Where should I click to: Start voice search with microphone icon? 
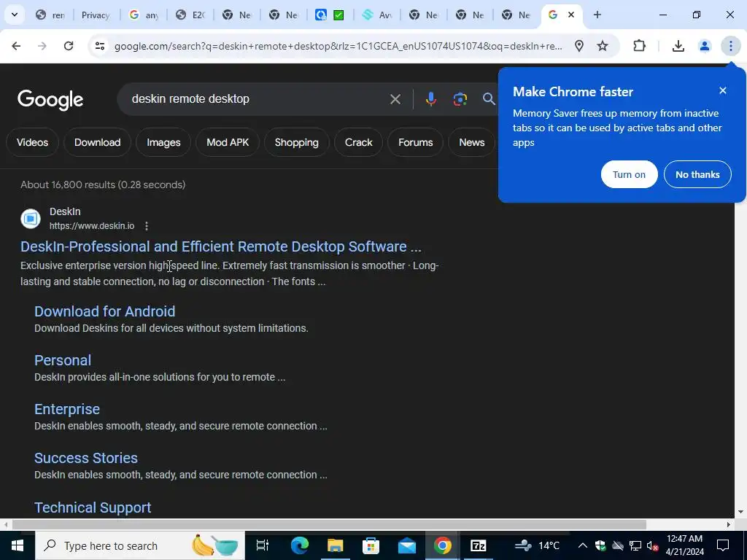pos(430,99)
